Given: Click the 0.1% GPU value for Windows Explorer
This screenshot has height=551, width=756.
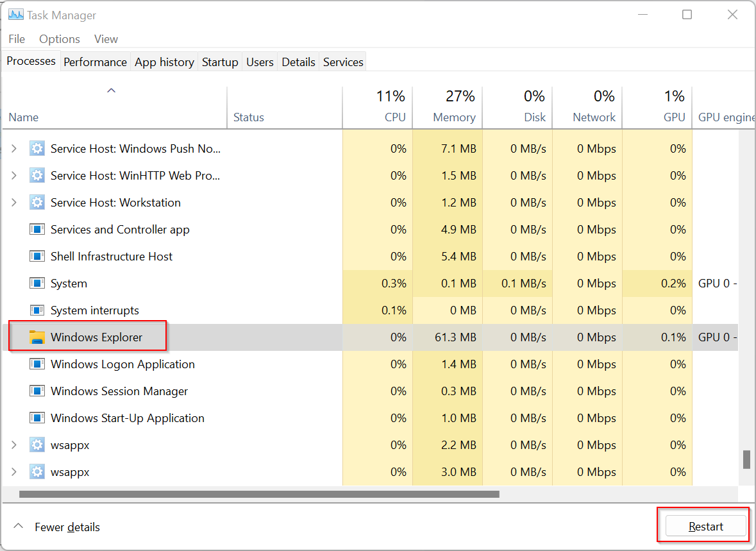Looking at the screenshot, I should 657,337.
